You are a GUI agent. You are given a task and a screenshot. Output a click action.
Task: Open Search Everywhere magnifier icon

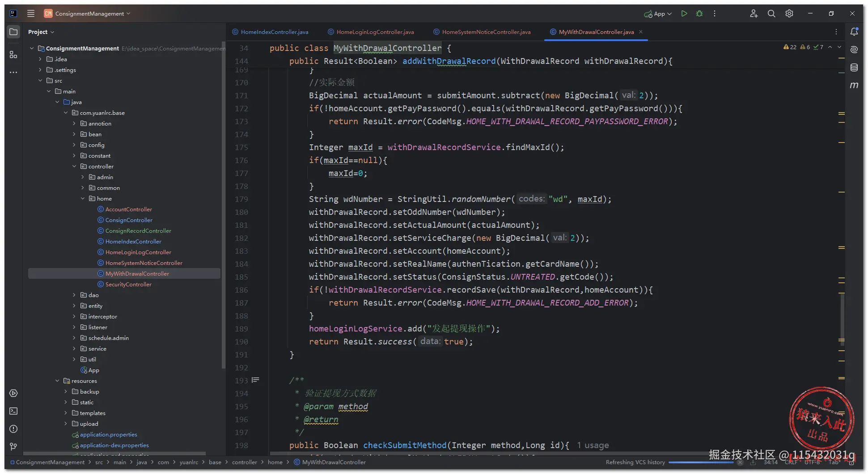771,13
